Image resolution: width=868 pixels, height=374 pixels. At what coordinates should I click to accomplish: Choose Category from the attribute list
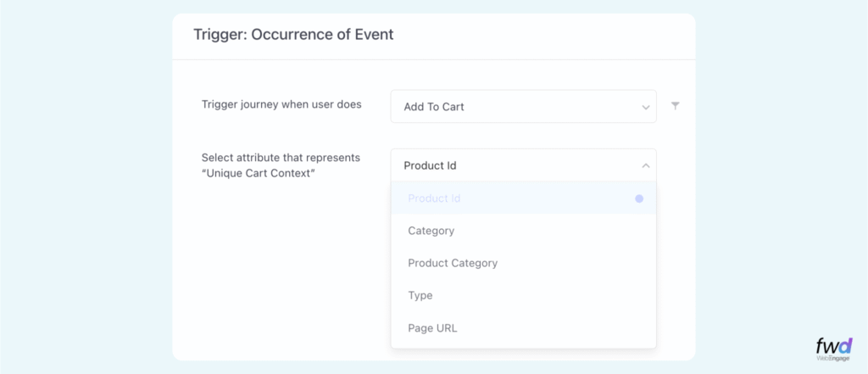tap(431, 231)
